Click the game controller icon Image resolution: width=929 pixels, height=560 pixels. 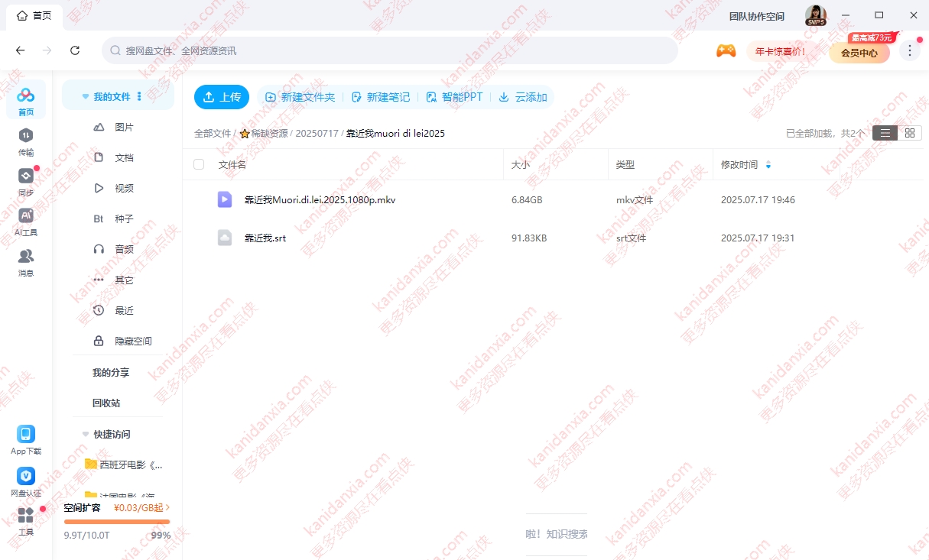(x=726, y=51)
